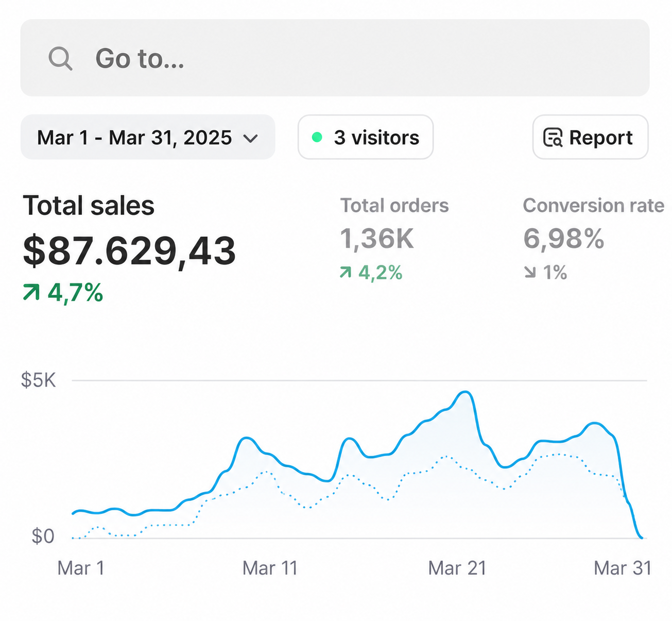The height and width of the screenshot is (621, 672).
Task: Click the magnifier icon in search bar
Action: pyautogui.click(x=60, y=58)
